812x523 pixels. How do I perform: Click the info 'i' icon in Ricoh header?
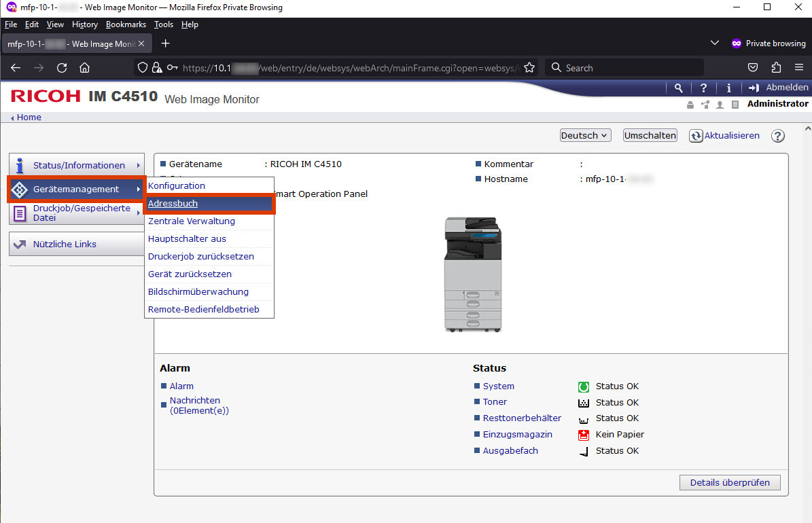click(728, 88)
